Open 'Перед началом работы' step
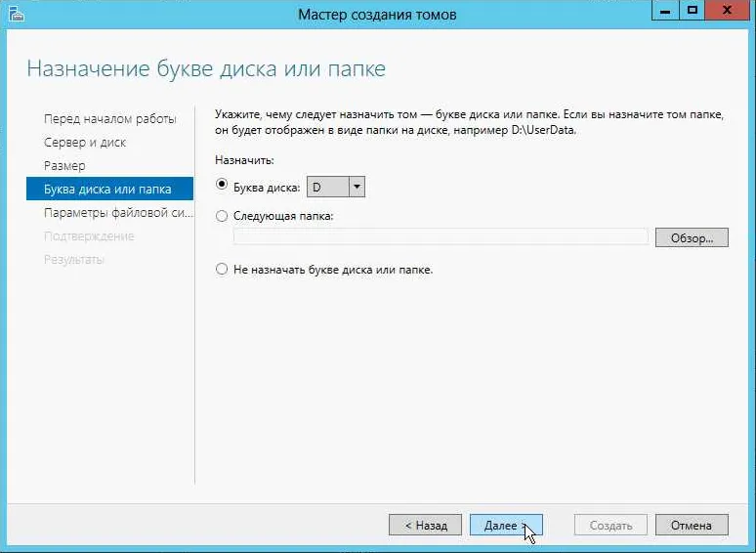The width and height of the screenshot is (756, 553). 110,119
